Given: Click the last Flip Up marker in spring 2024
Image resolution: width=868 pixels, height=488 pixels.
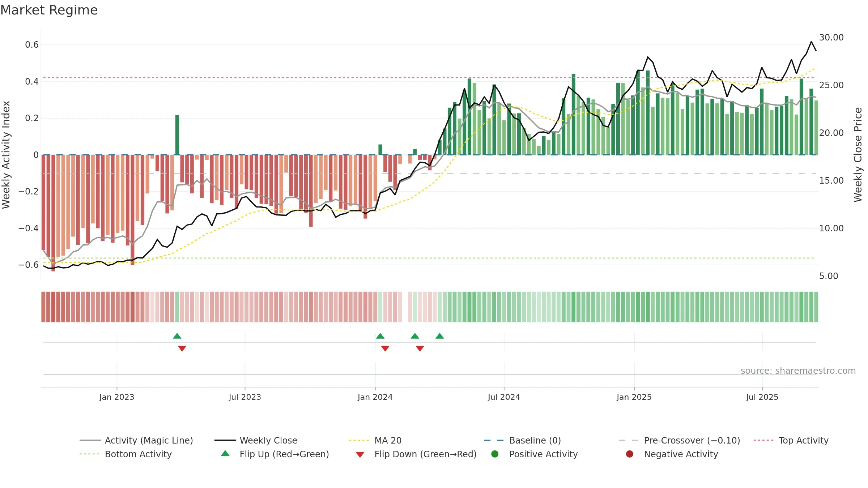Looking at the screenshot, I should point(440,336).
